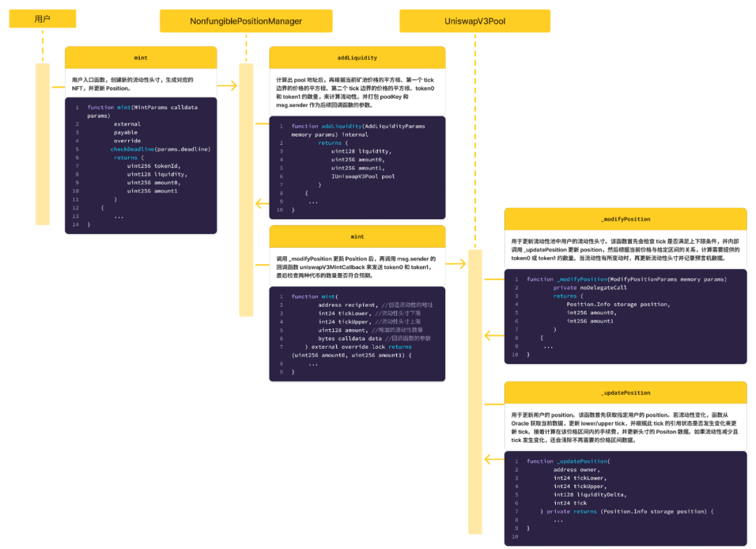This screenshot has height=549, width=756.
Task: Click code line 'int128 liquidityDelta,'
Action: [589, 494]
